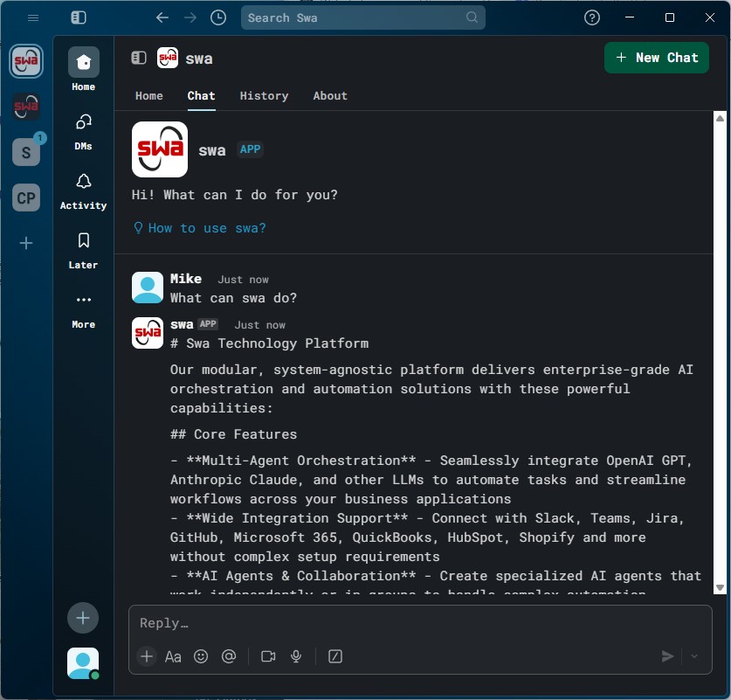The width and height of the screenshot is (731, 700).
Task: Click Mike's 'What can swa do?' message
Action: [x=233, y=298]
